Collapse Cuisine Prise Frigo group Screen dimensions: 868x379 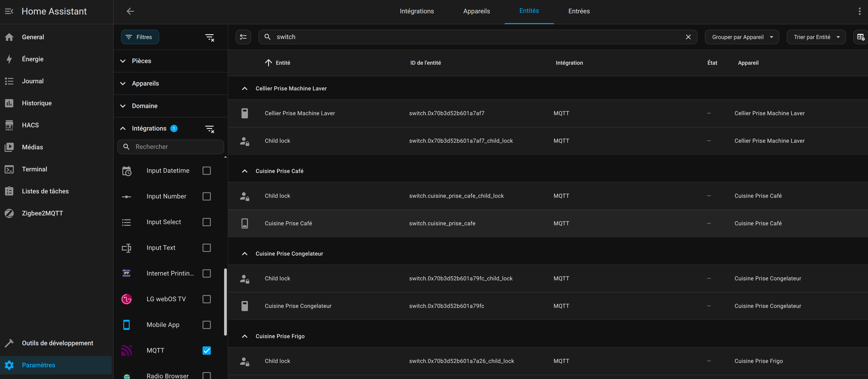point(245,337)
